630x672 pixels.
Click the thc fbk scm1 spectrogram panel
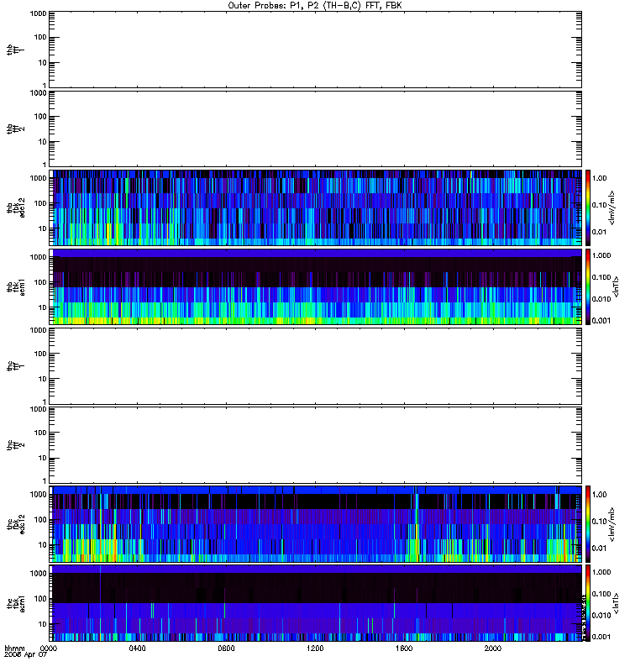click(x=315, y=603)
